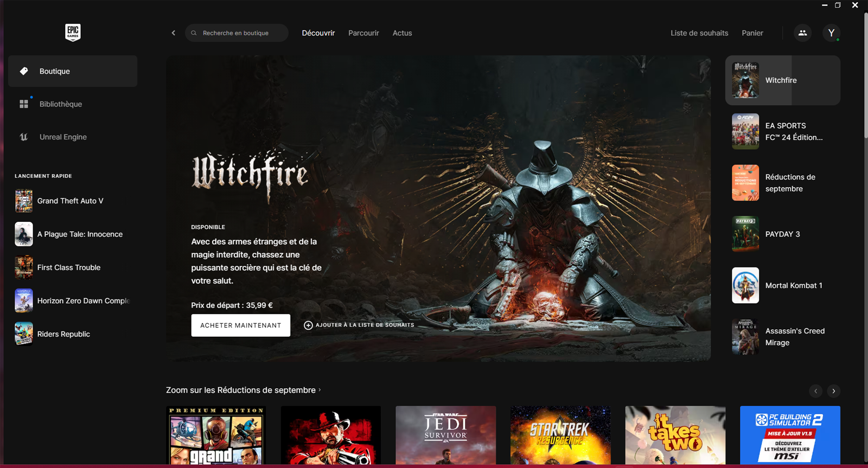Open Grand Theft Auto Premium Edition card
Image resolution: width=868 pixels, height=468 pixels.
[x=216, y=435]
